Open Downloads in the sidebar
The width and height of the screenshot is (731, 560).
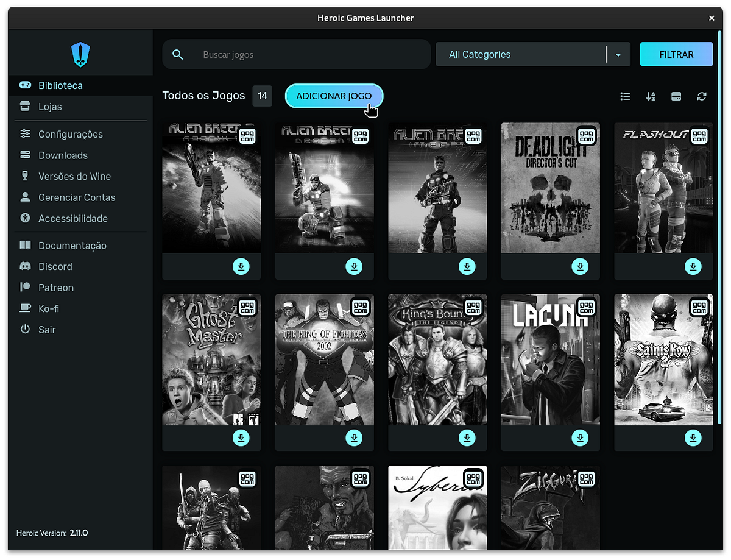coord(80,155)
